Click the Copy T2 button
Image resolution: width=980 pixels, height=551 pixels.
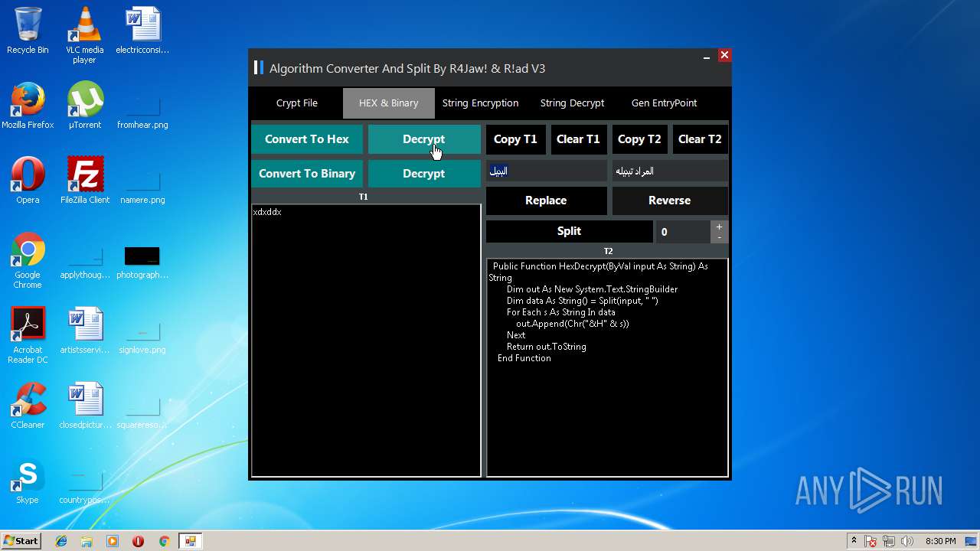tap(639, 139)
